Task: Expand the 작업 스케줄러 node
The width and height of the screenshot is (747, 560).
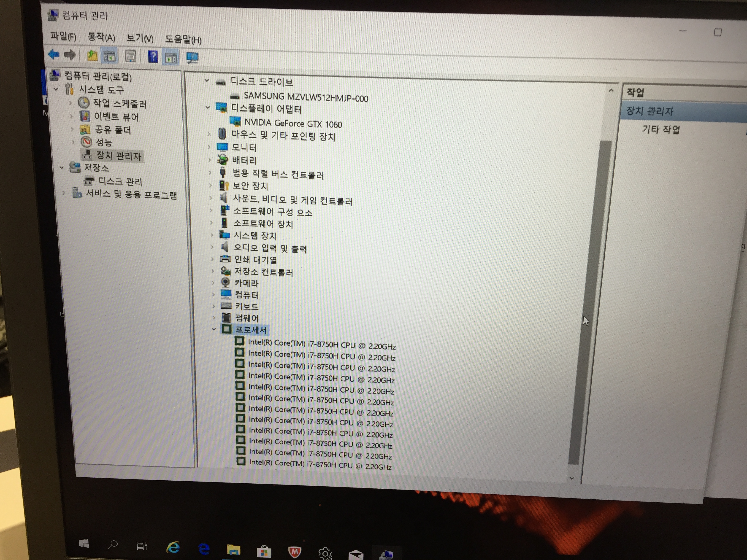Action: click(70, 103)
